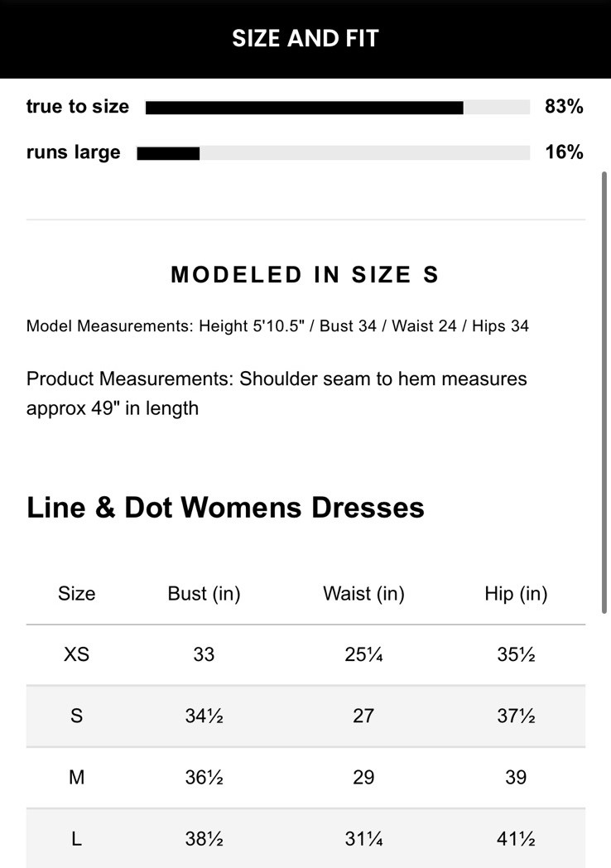Click the Size column header
Image resolution: width=611 pixels, height=868 pixels.
76,594
